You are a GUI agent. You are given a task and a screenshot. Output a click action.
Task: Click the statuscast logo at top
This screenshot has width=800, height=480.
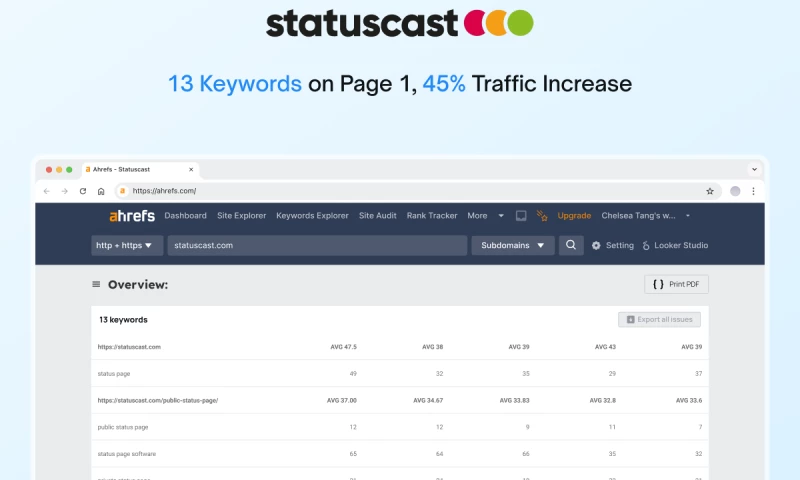click(x=399, y=23)
